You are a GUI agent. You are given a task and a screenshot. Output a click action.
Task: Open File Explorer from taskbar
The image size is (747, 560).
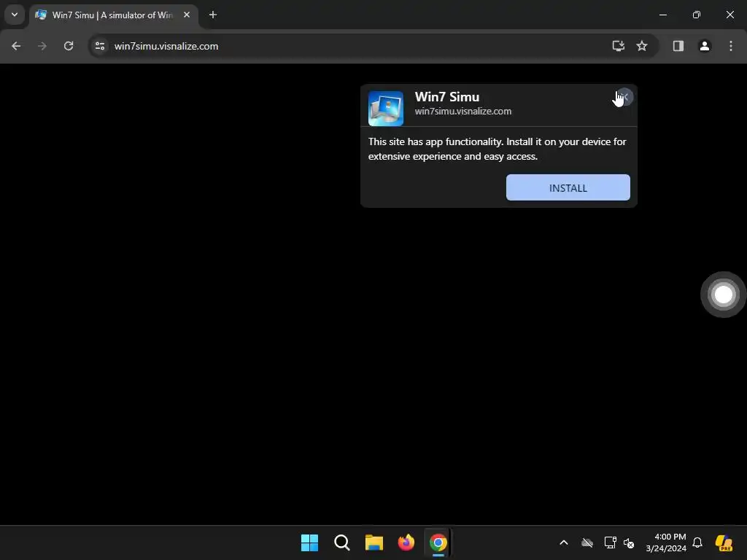point(374,542)
